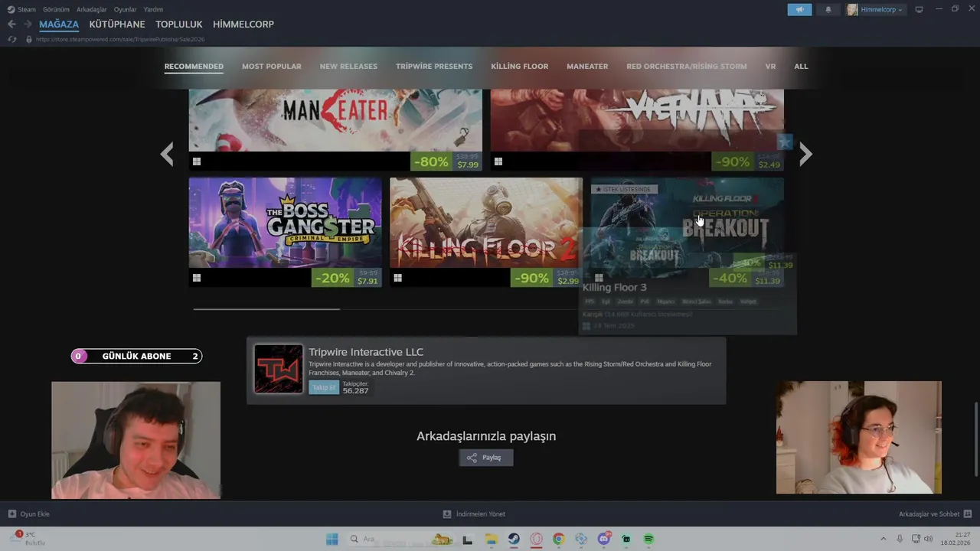Click the Killing Floor 2 -90% discount tag

[x=531, y=278]
